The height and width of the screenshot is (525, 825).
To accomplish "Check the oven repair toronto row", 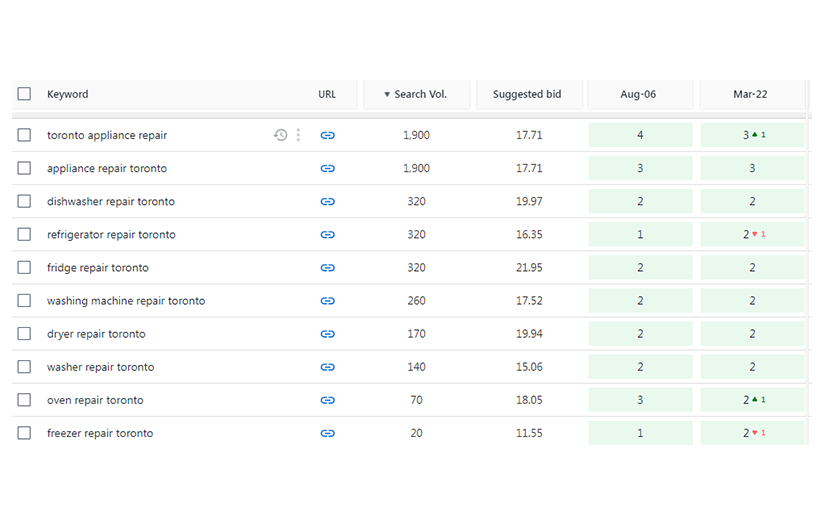I will tap(24, 400).
